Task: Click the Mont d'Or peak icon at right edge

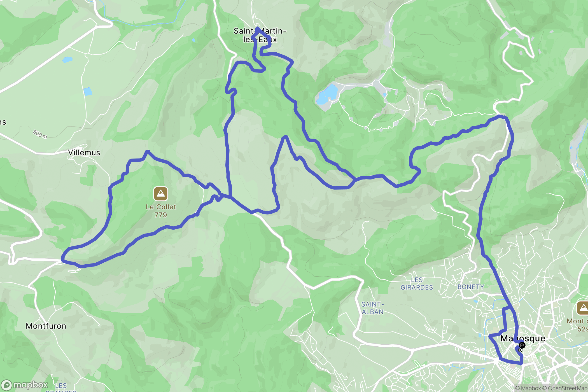Action: pos(583,308)
